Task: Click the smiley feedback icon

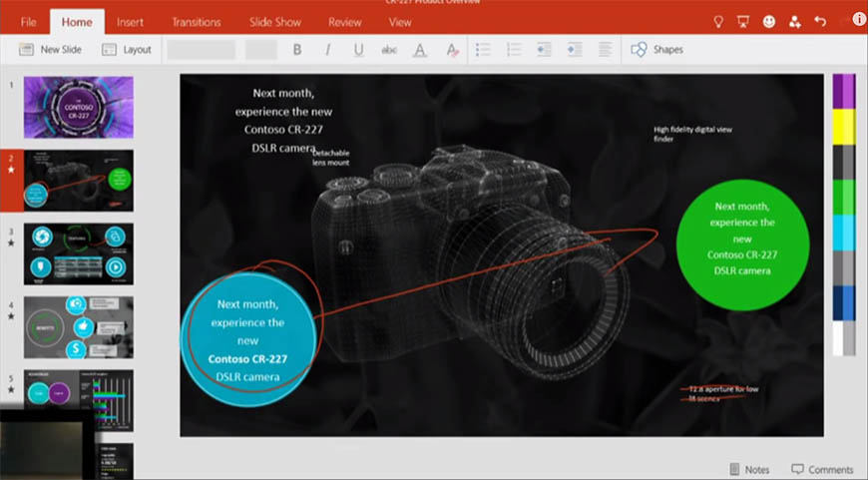Action: click(x=769, y=22)
